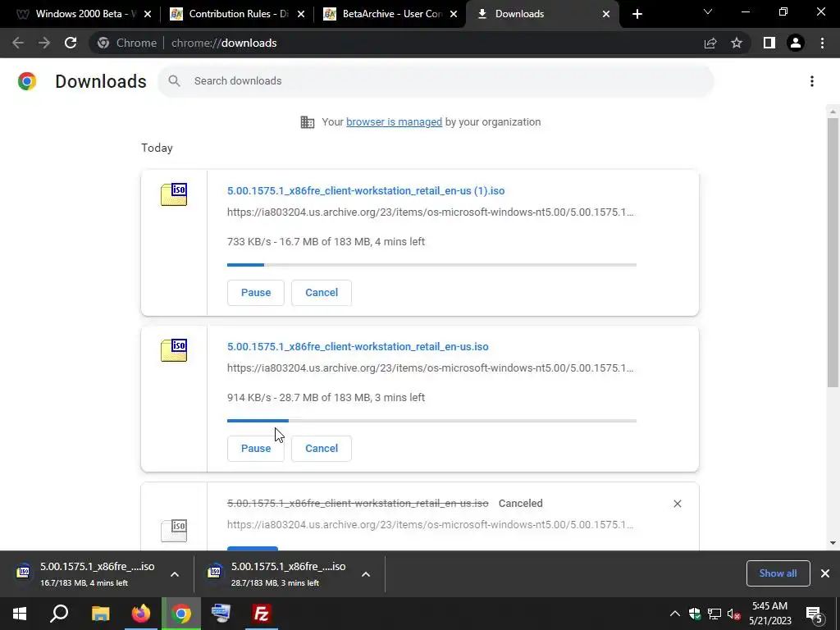Image resolution: width=840 pixels, height=630 pixels.
Task: Expand options for 28.7/183 MB shelf download
Action: (x=366, y=574)
